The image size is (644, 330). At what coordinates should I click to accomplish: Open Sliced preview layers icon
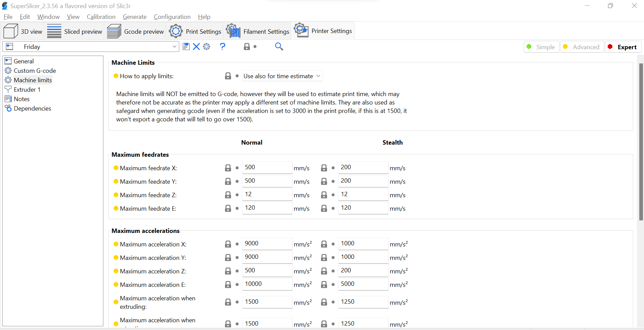(x=54, y=31)
